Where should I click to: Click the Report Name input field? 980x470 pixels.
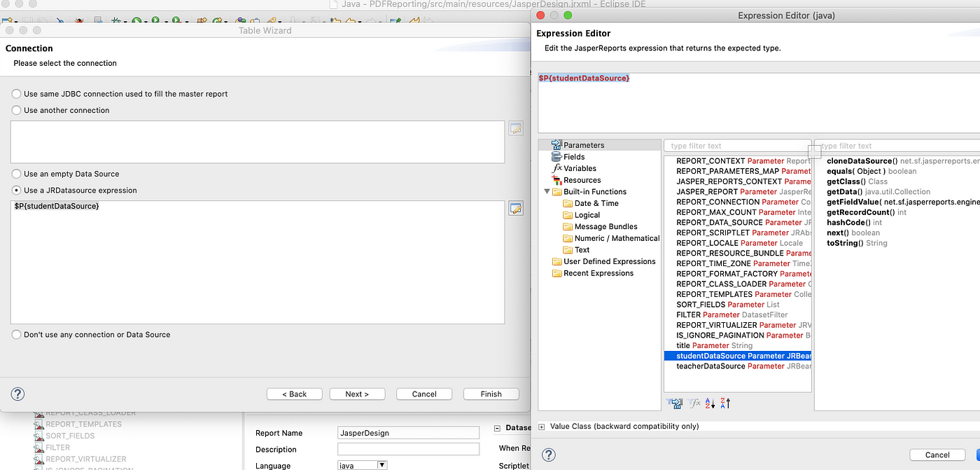[408, 433]
